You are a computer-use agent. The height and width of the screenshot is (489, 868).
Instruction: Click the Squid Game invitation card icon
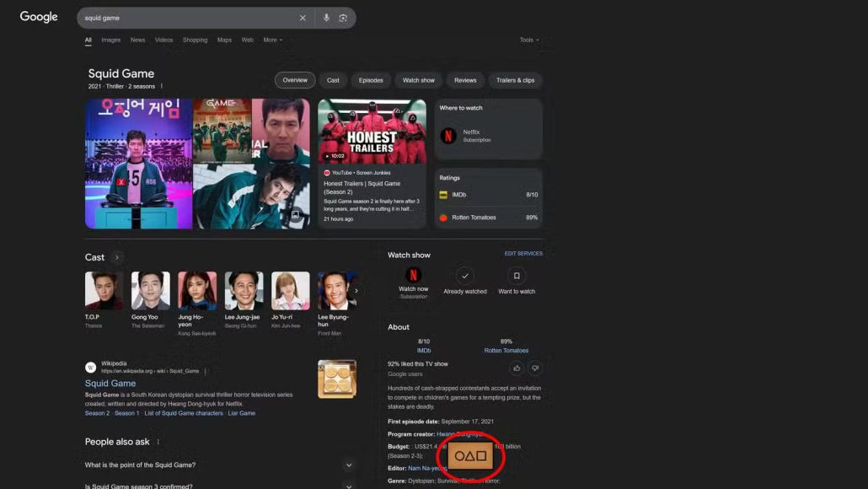tap(470, 456)
